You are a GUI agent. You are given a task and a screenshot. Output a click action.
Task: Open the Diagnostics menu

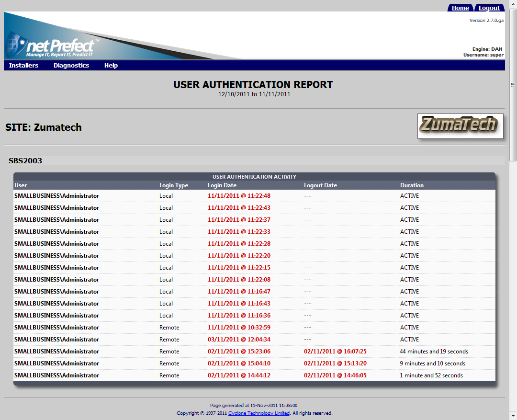(x=71, y=66)
